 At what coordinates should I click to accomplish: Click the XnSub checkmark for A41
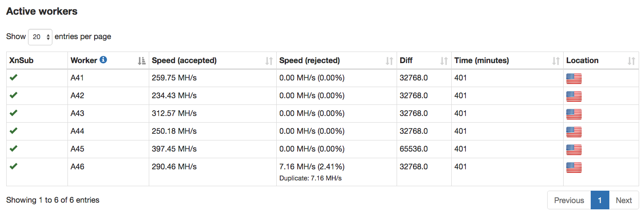pyautogui.click(x=14, y=77)
